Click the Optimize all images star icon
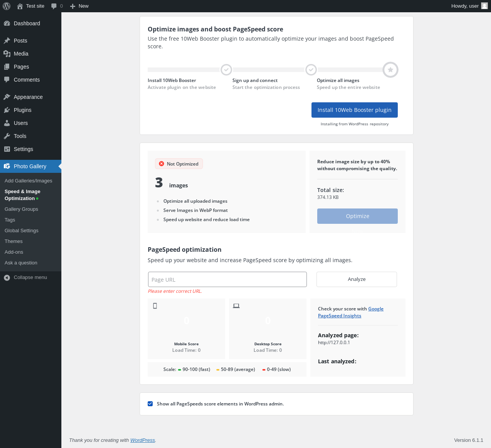 390,70
